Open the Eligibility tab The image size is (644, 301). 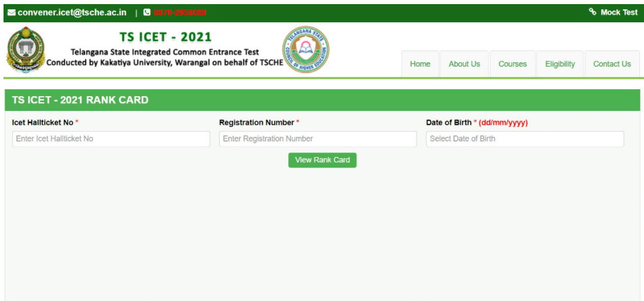point(560,64)
